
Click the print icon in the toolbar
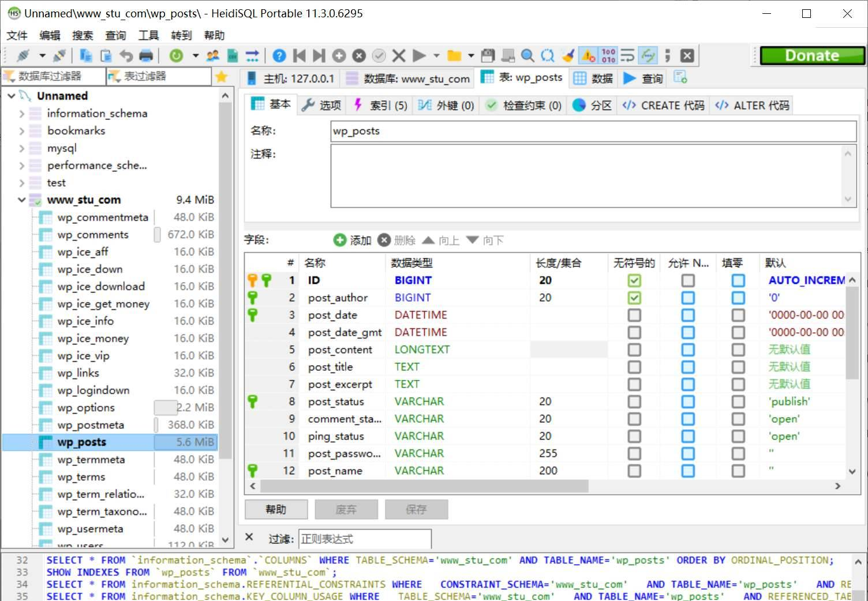click(146, 55)
